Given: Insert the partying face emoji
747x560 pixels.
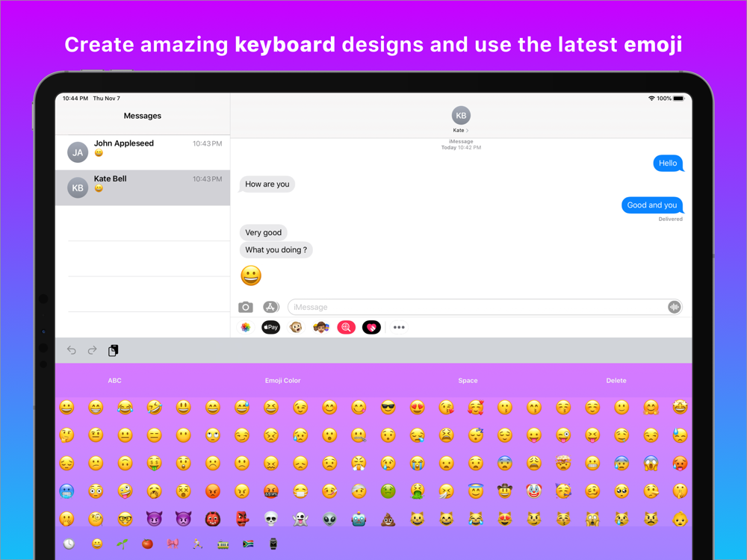Looking at the screenshot, I should pos(563,491).
